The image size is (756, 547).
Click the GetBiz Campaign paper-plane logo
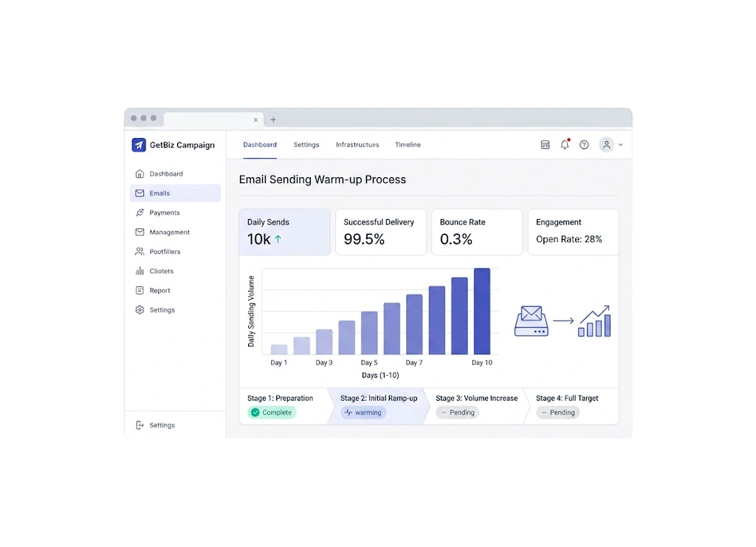pyautogui.click(x=139, y=145)
